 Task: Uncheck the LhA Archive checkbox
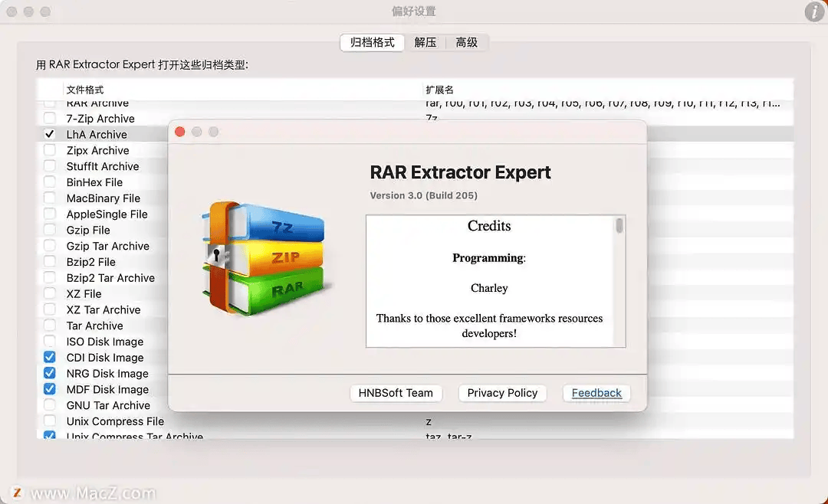[x=50, y=134]
